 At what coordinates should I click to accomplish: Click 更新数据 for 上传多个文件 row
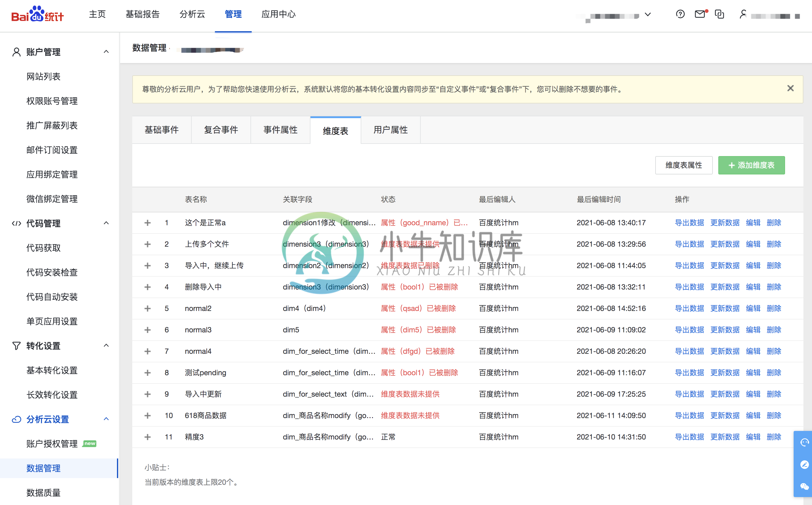[x=725, y=244]
